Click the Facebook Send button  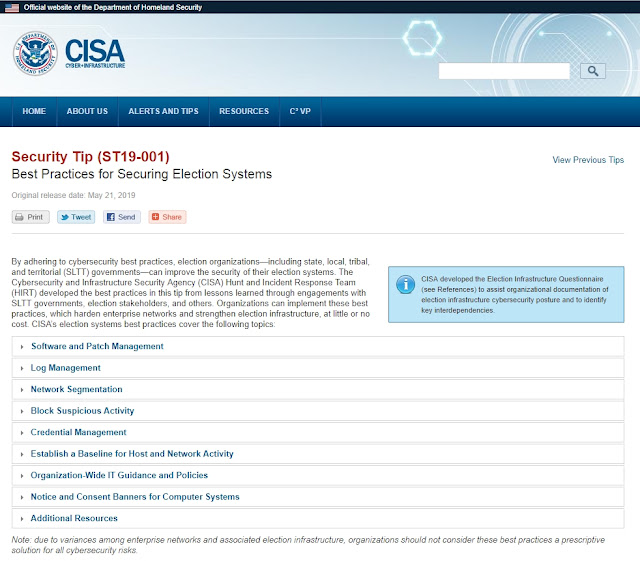[122, 217]
